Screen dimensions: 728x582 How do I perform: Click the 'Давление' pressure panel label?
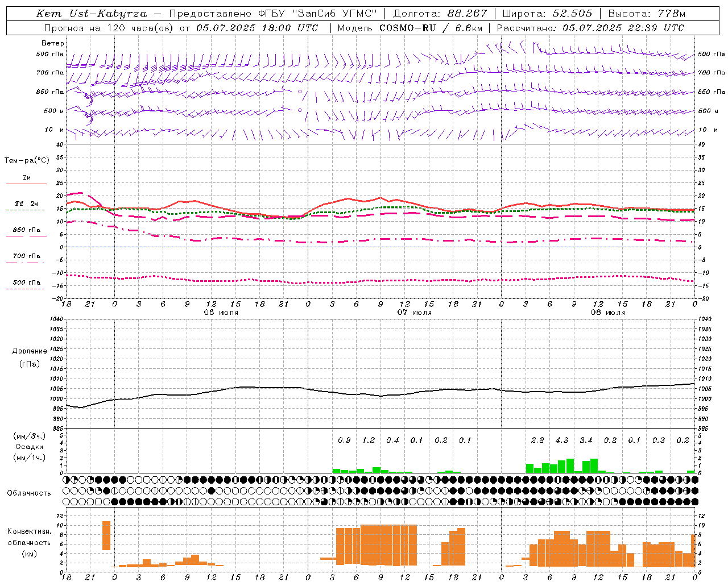(x=30, y=351)
